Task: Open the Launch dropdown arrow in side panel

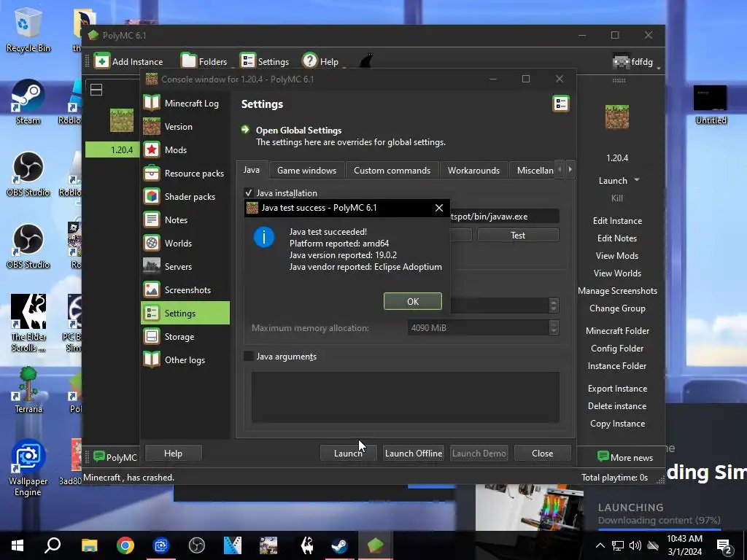Action: coord(637,180)
